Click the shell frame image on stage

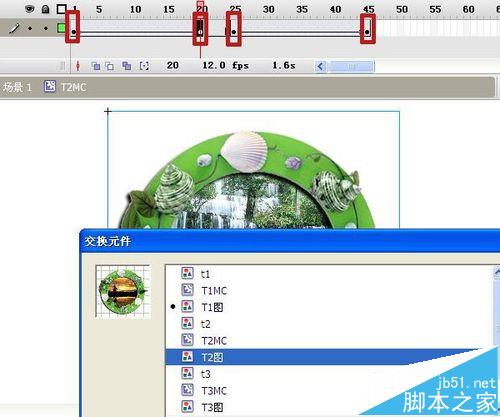coord(248,180)
